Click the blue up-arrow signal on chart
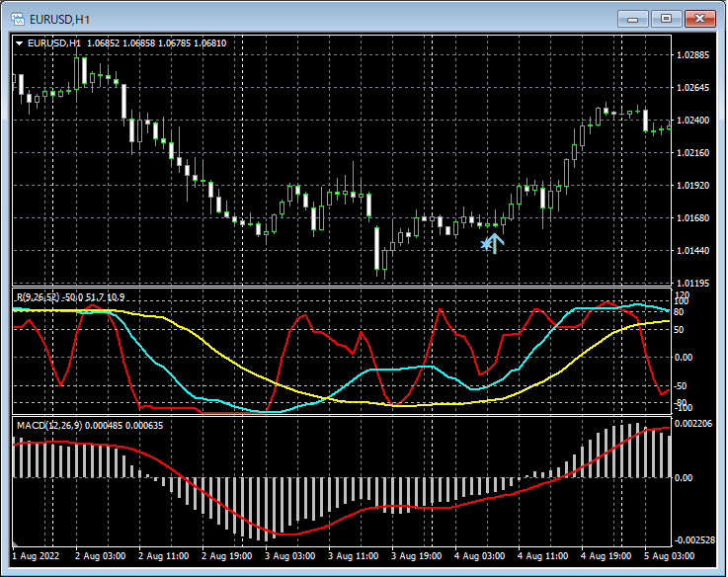This screenshot has height=577, width=728. [497, 242]
